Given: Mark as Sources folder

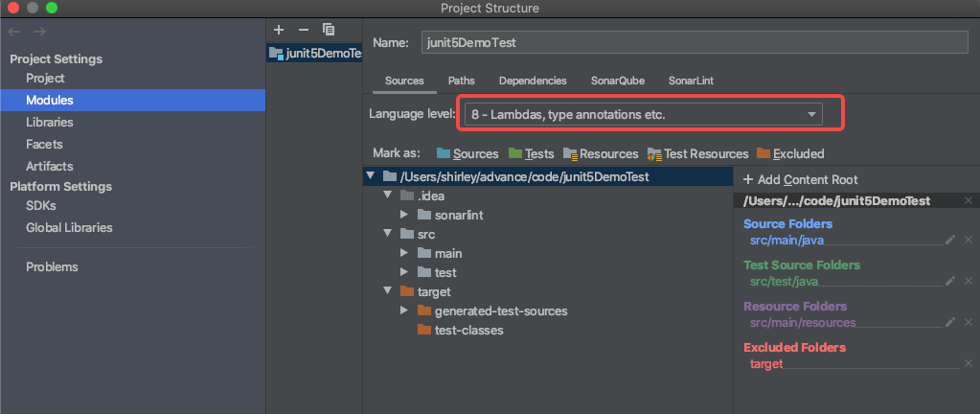Looking at the screenshot, I should (x=467, y=153).
